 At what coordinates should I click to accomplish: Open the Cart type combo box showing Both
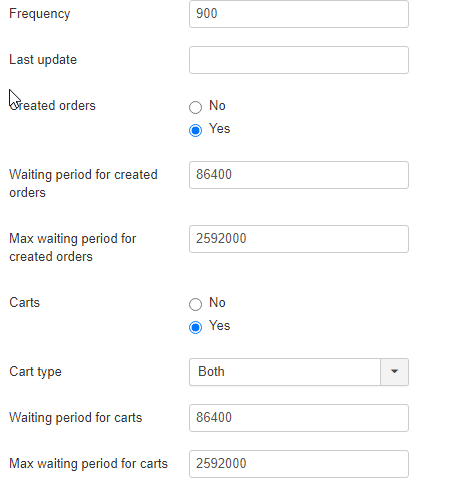(x=299, y=372)
